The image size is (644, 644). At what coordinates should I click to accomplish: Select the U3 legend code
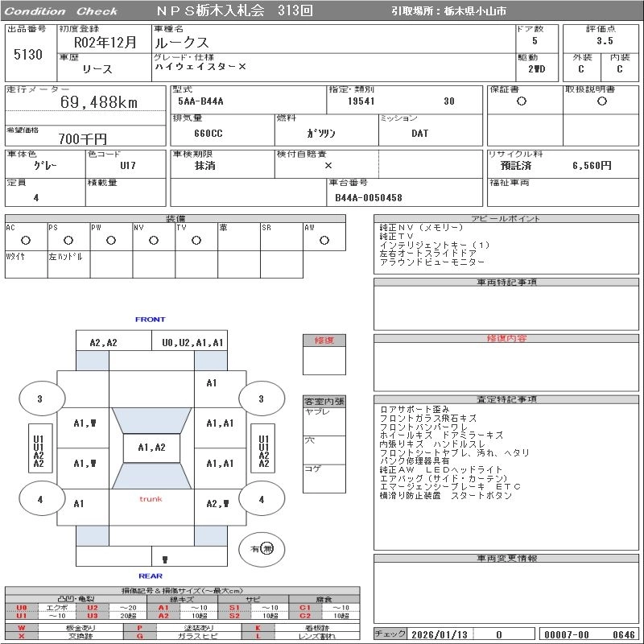[93, 616]
